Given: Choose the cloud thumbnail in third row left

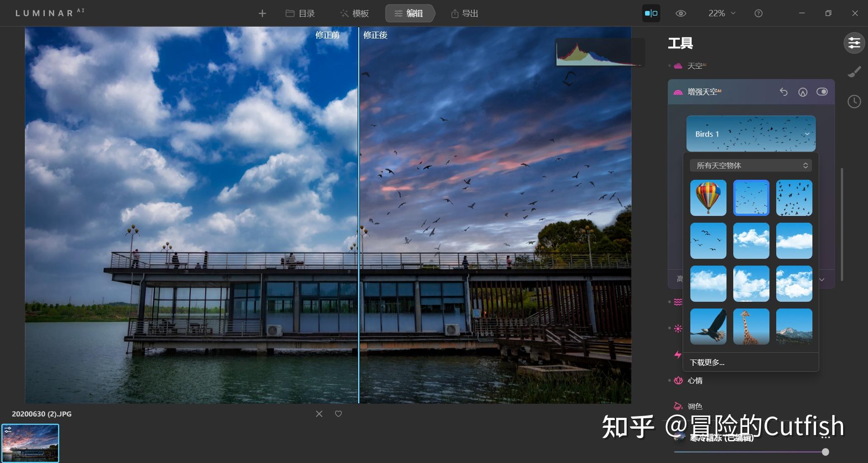Looking at the screenshot, I should pyautogui.click(x=708, y=284).
